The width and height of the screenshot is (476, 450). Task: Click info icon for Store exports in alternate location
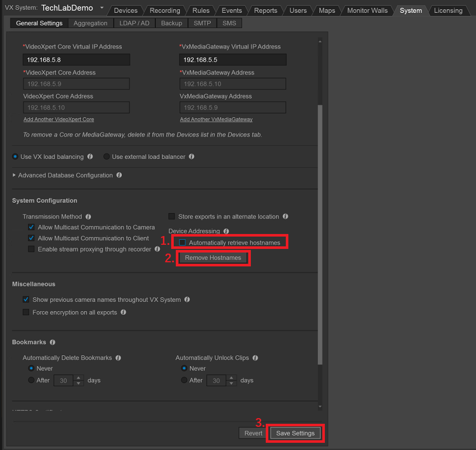(286, 216)
